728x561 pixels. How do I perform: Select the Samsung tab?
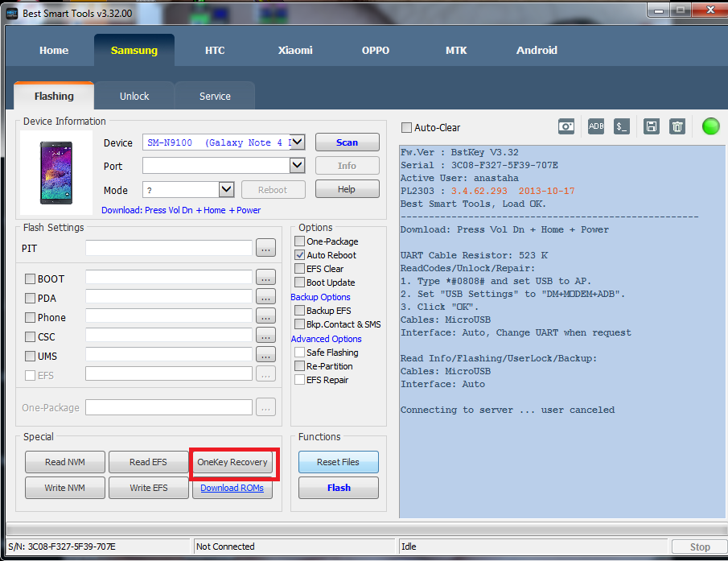tap(134, 50)
